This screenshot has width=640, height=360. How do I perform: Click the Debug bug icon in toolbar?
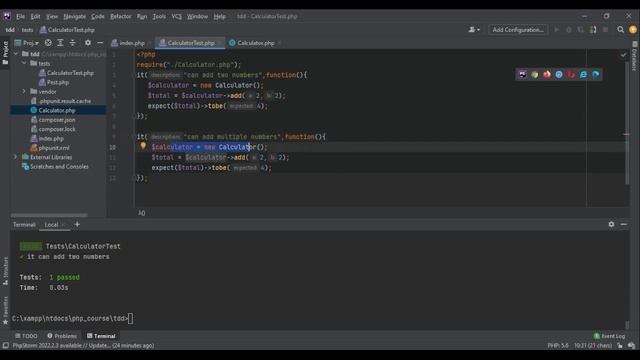pos(569,30)
